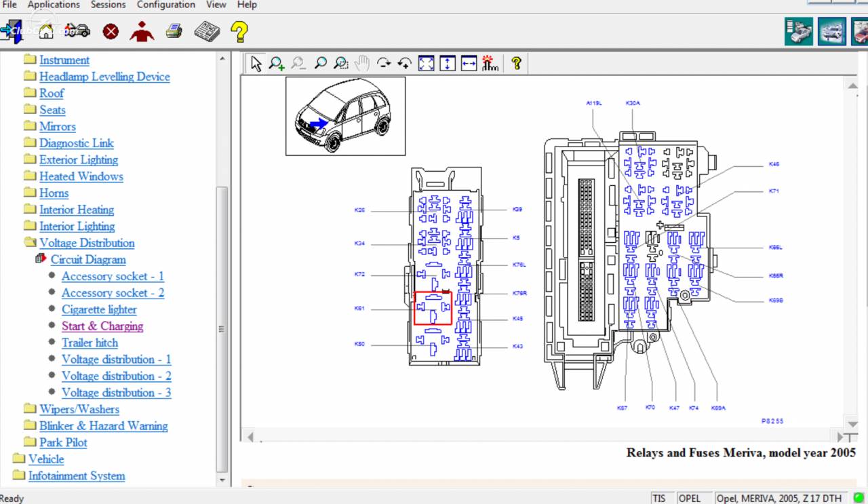Select the hand pan tool
The width and height of the screenshot is (868, 504).
click(362, 63)
